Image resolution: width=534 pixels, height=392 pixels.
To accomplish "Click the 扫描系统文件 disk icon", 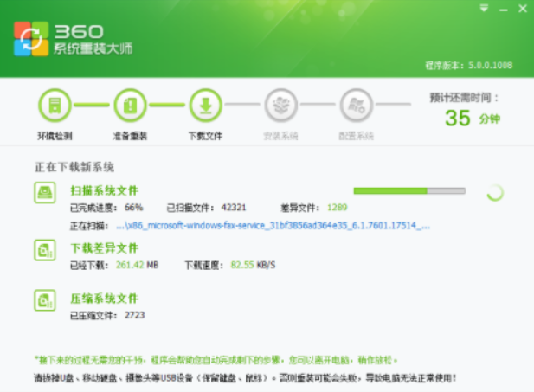I will click(x=45, y=194).
